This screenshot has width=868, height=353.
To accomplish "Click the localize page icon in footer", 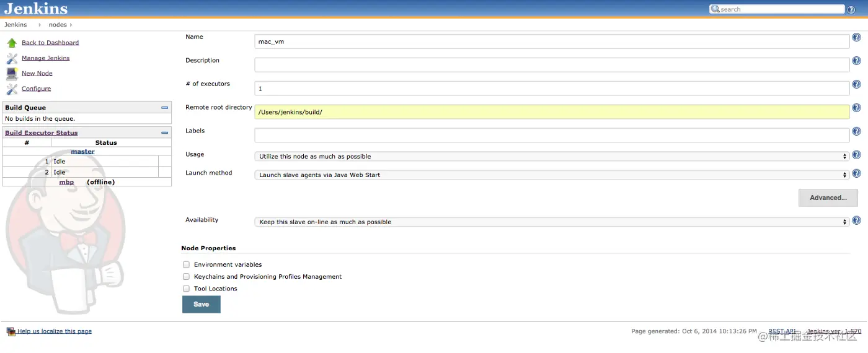I will 11,331.
